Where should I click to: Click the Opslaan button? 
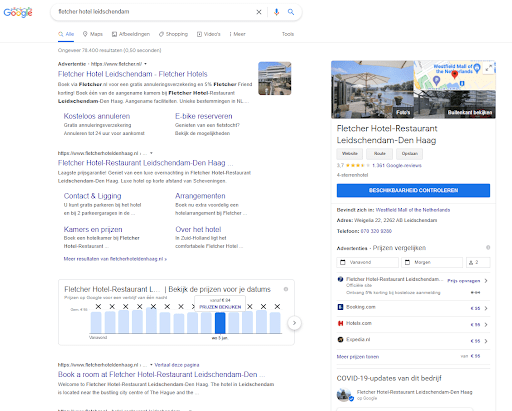[410, 154]
